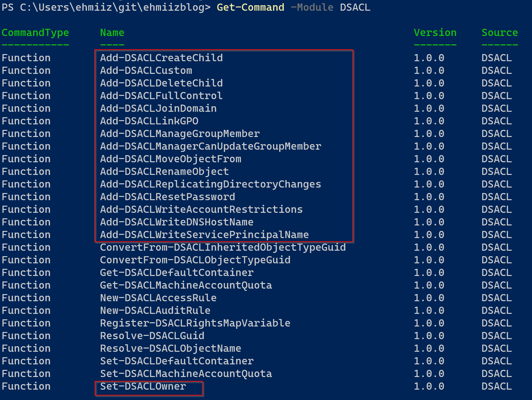Select the Add-DSACLFullControl text

tap(161, 96)
